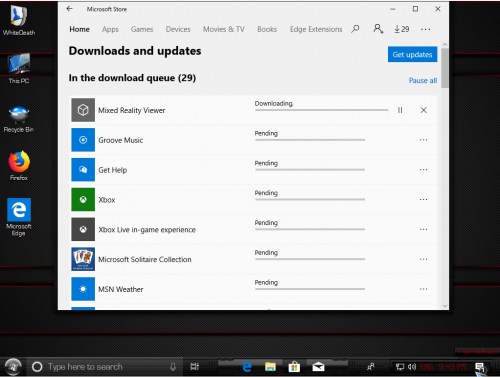Open more options for Groove Music

click(424, 140)
